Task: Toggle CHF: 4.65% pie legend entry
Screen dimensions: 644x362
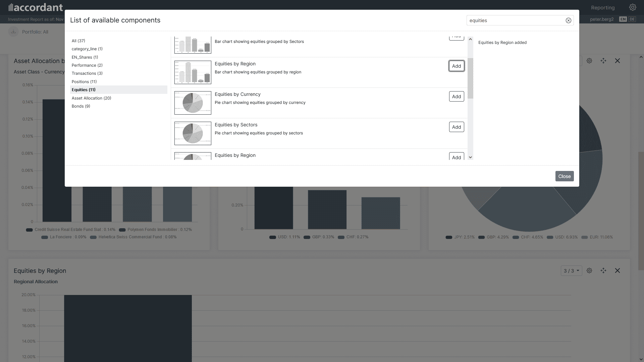Action: pos(528,237)
